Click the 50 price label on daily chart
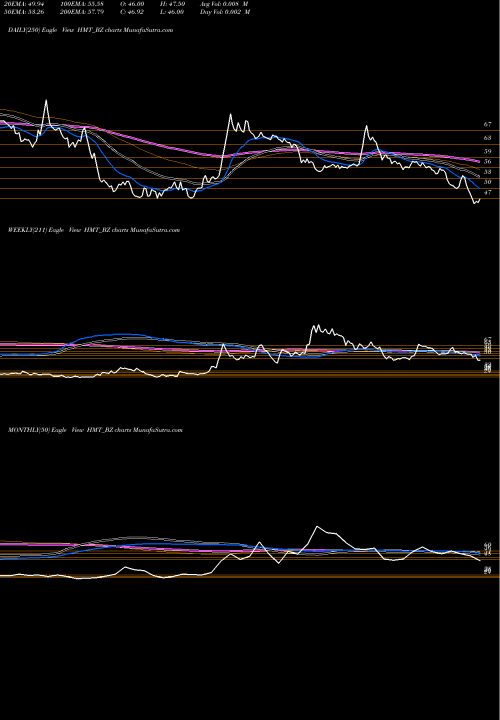This screenshot has width=500, height=720. tap(488, 182)
